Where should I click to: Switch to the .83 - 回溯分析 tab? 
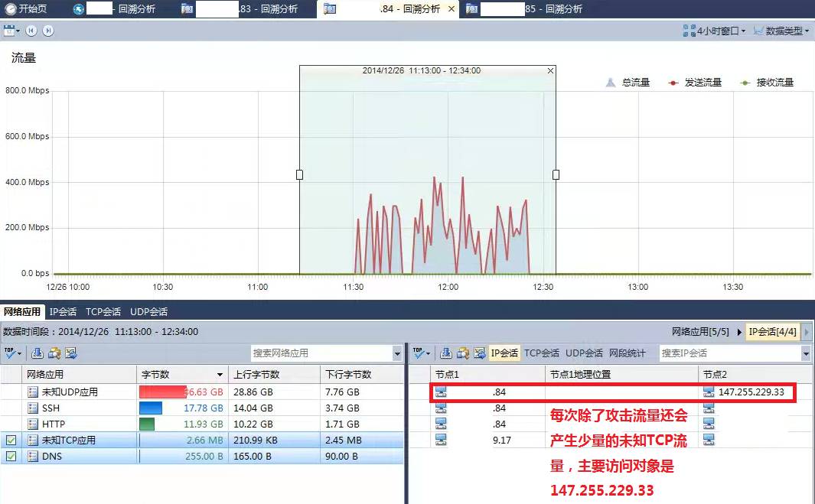pos(240,9)
